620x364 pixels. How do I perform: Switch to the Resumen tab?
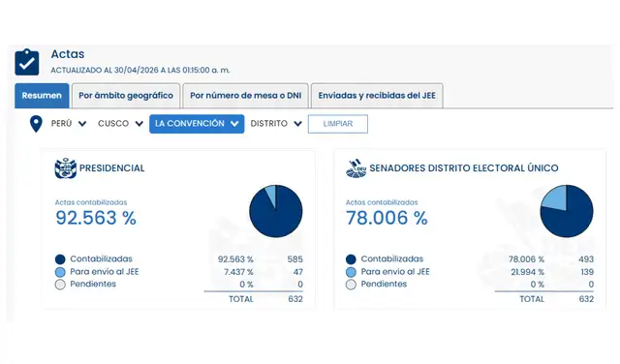pyautogui.click(x=42, y=96)
